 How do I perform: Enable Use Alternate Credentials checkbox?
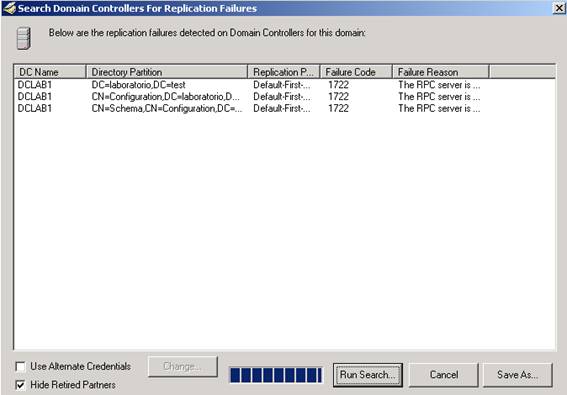[21, 367]
